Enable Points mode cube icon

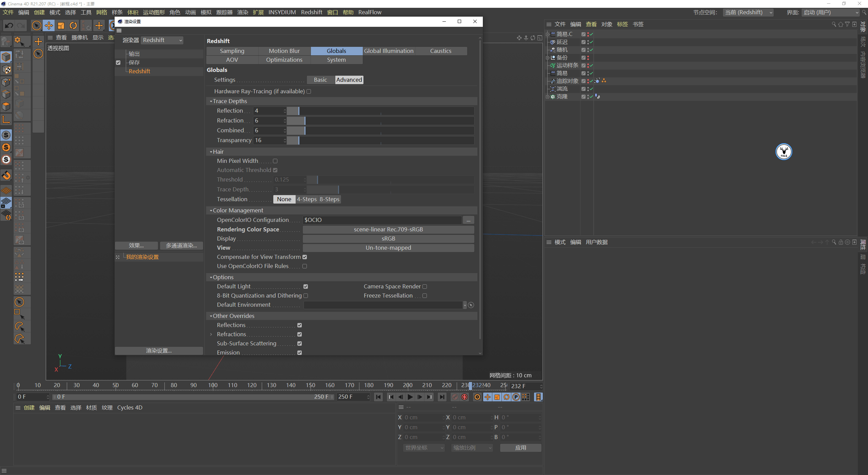coord(6,82)
